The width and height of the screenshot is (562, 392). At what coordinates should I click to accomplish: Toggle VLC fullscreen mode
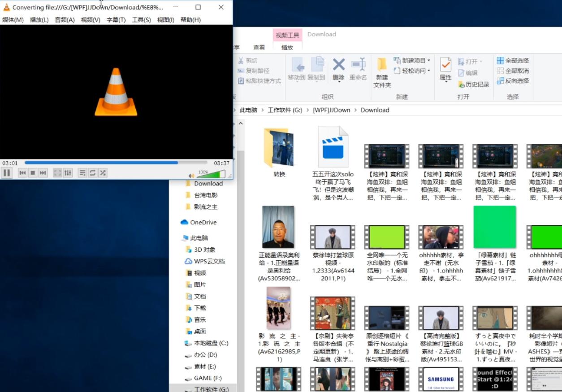tap(57, 173)
